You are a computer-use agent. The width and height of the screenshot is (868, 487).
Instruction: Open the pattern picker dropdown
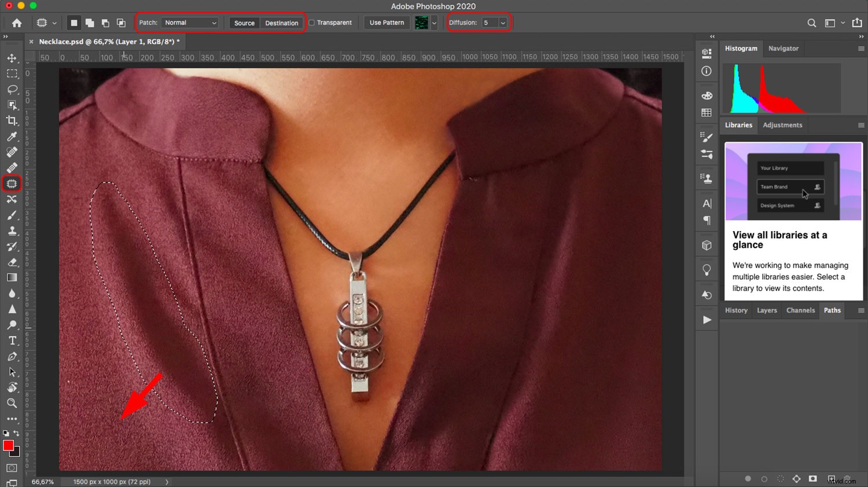click(435, 23)
